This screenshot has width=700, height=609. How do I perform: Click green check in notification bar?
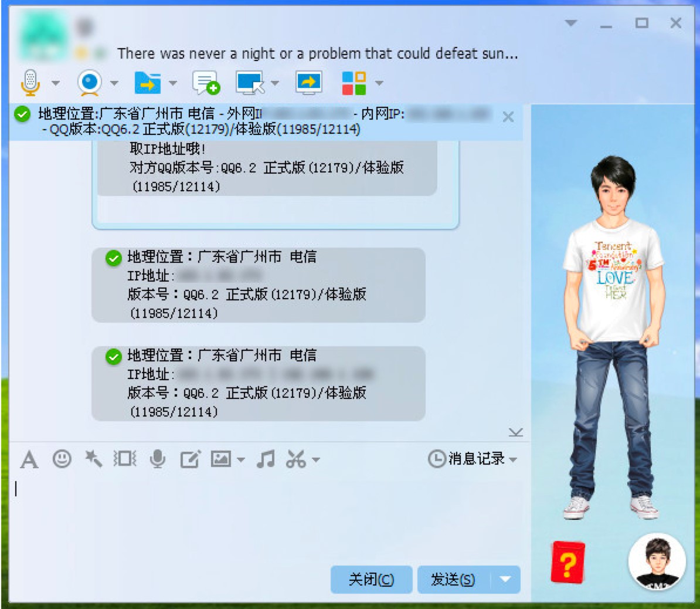22,114
